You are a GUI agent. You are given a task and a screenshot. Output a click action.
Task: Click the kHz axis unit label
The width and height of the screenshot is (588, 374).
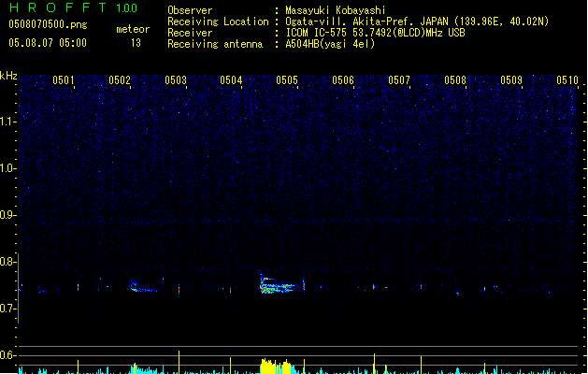tap(8, 76)
